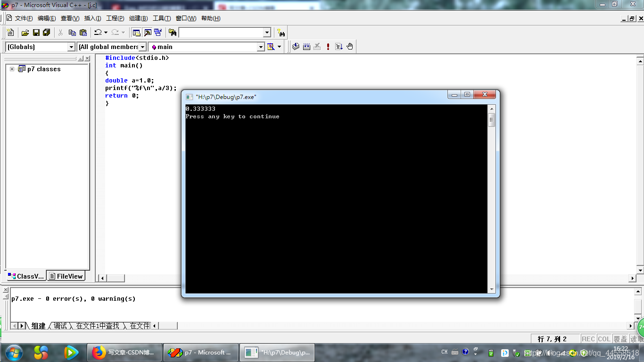Image resolution: width=644 pixels, height=362 pixels.
Task: Click the editor horizontal scrollbar thumb
Action: (116, 279)
